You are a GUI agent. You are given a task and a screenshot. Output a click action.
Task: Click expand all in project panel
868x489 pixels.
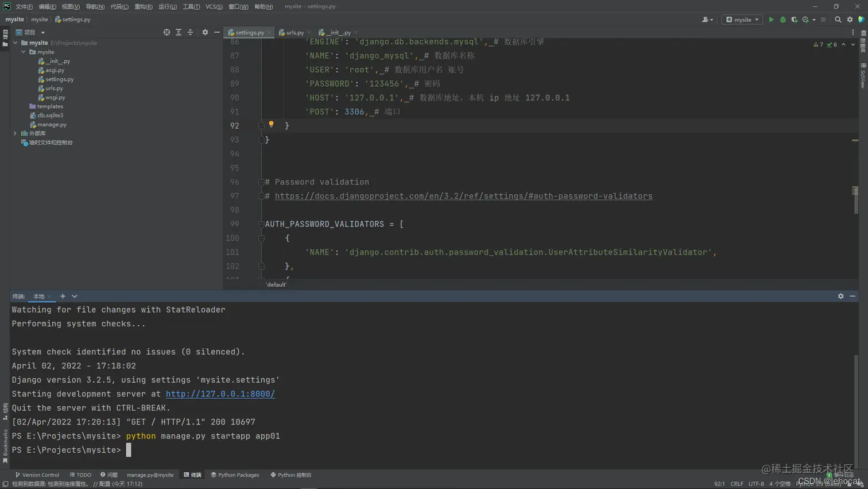tap(179, 33)
